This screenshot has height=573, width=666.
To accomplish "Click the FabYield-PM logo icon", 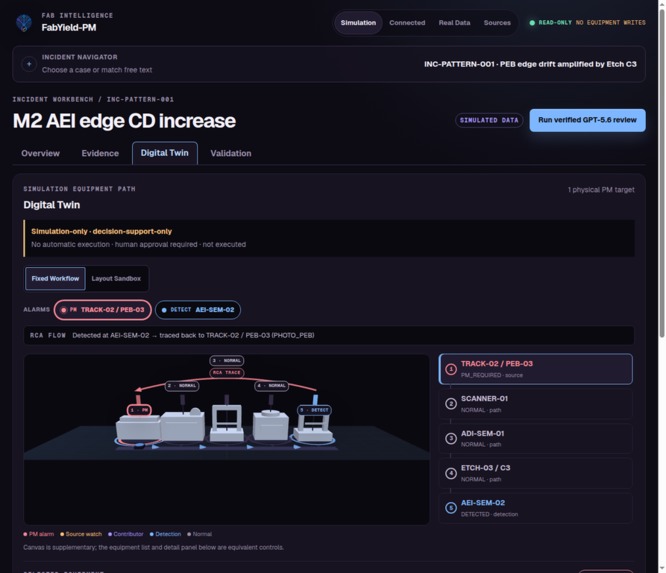I will point(24,23).
